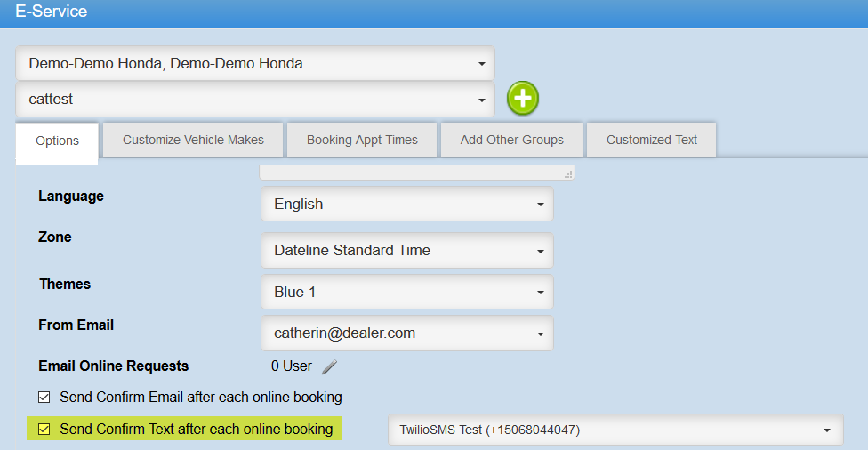The height and width of the screenshot is (450, 868).
Task: Go to the Booking Appt Times tab
Action: (362, 140)
